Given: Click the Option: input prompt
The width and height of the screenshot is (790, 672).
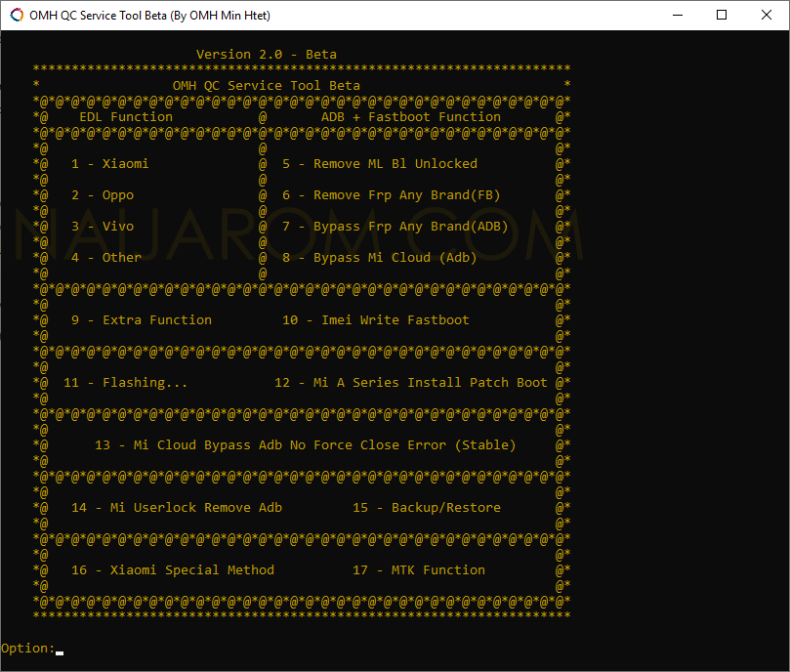Looking at the screenshot, I should pyautogui.click(x=32, y=649).
